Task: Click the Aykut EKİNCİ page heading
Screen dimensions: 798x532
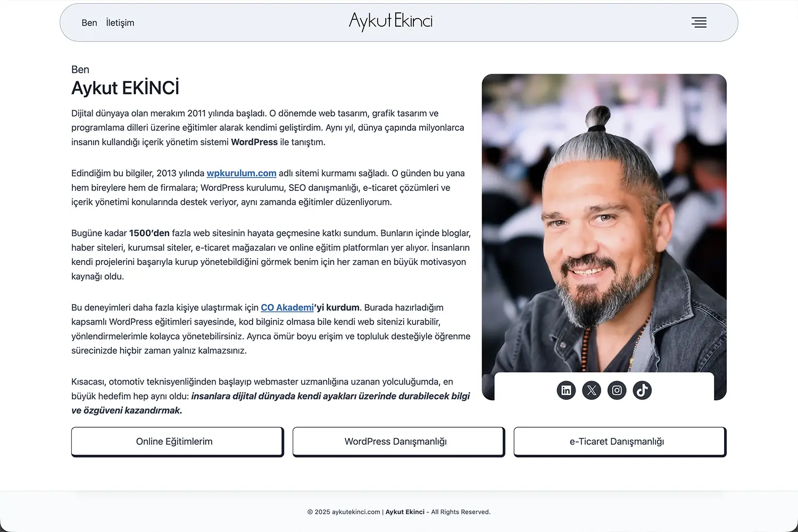Action: coord(125,87)
